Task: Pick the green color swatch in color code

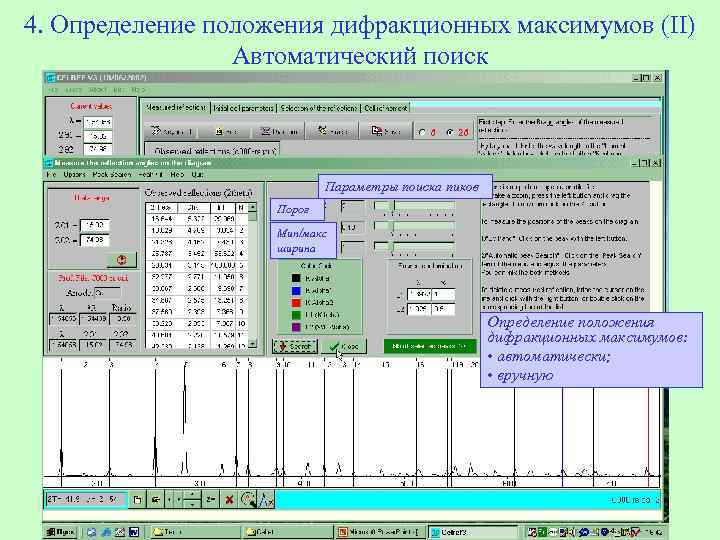Action: click(296, 315)
